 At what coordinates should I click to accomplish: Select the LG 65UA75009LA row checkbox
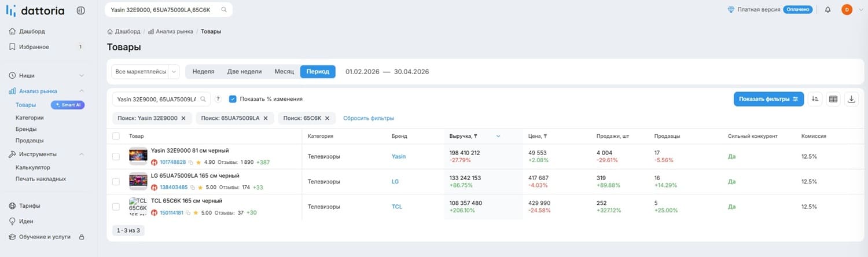pos(116,182)
